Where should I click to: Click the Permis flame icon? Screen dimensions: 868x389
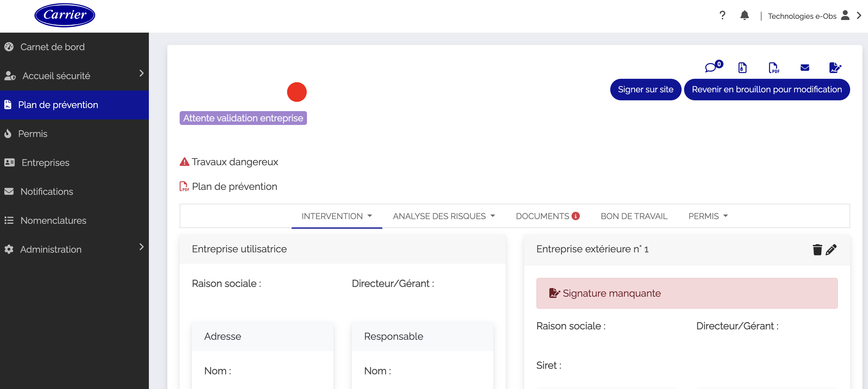8,134
